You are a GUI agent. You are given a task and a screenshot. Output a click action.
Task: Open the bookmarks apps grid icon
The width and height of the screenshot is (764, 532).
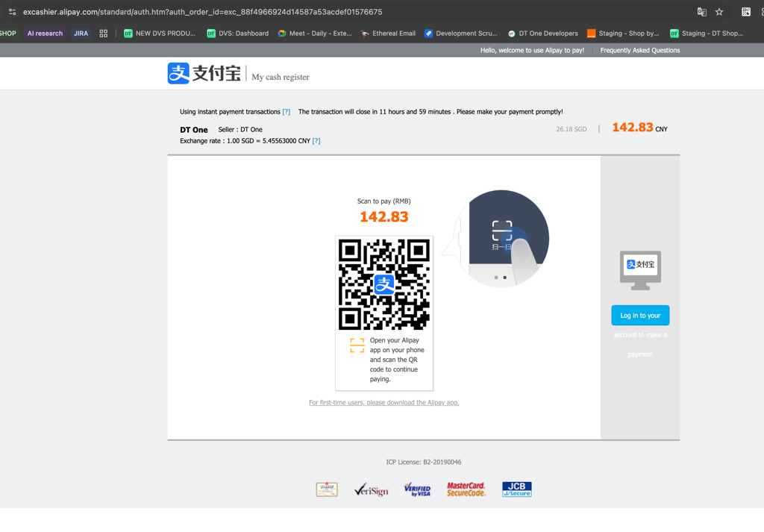[x=103, y=33]
